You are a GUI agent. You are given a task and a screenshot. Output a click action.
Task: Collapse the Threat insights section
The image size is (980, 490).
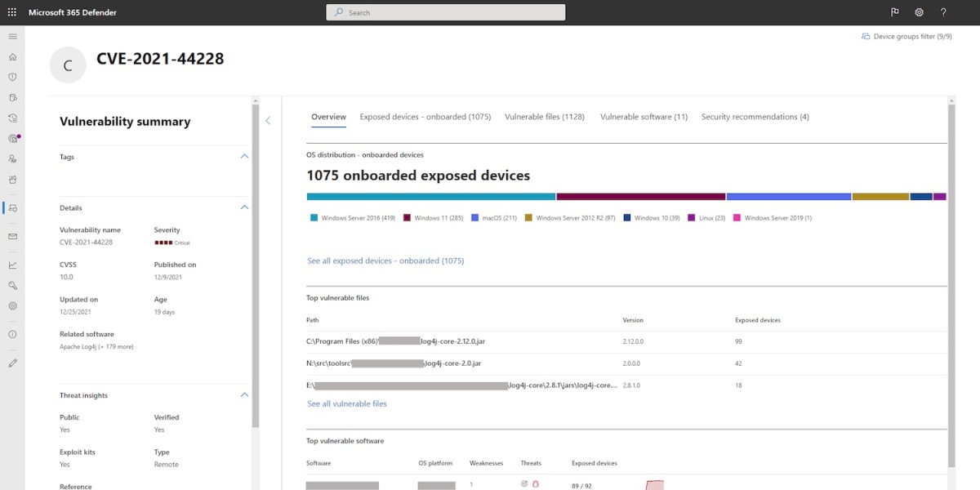tap(243, 395)
